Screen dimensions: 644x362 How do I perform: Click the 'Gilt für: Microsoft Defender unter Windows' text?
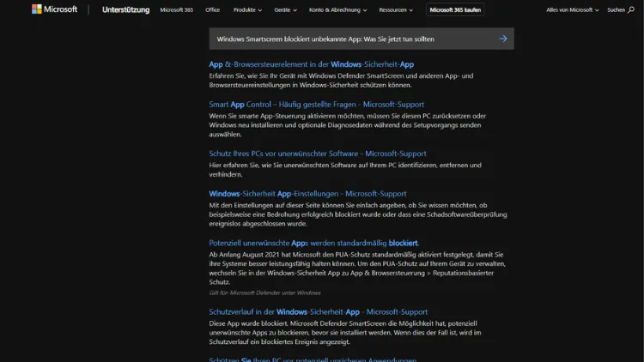(x=265, y=293)
